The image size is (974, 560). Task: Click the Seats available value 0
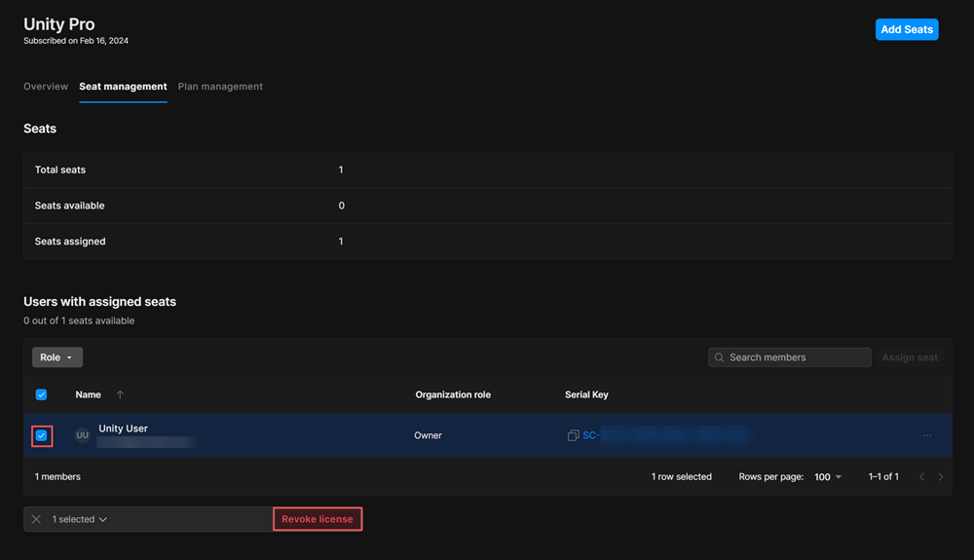pyautogui.click(x=341, y=205)
